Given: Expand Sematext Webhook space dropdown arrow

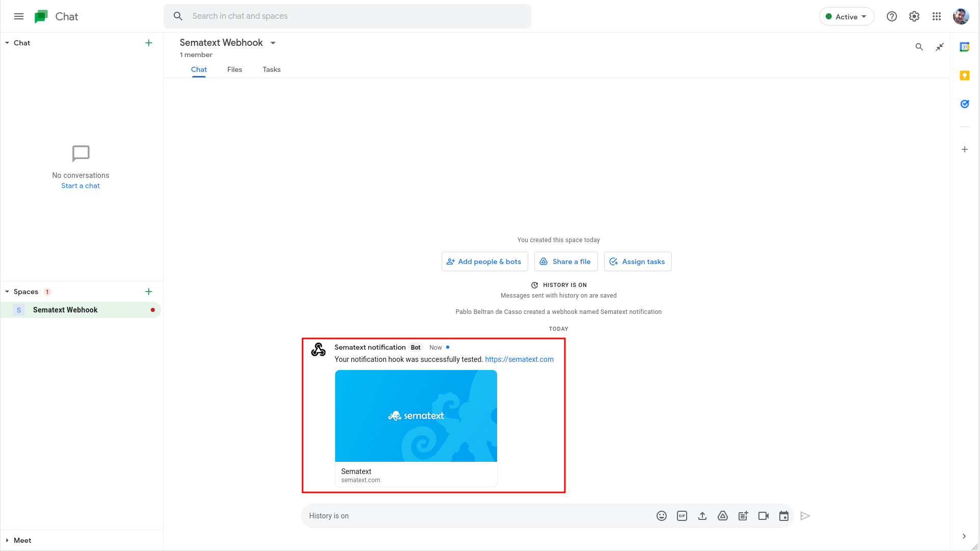Looking at the screenshot, I should point(274,43).
